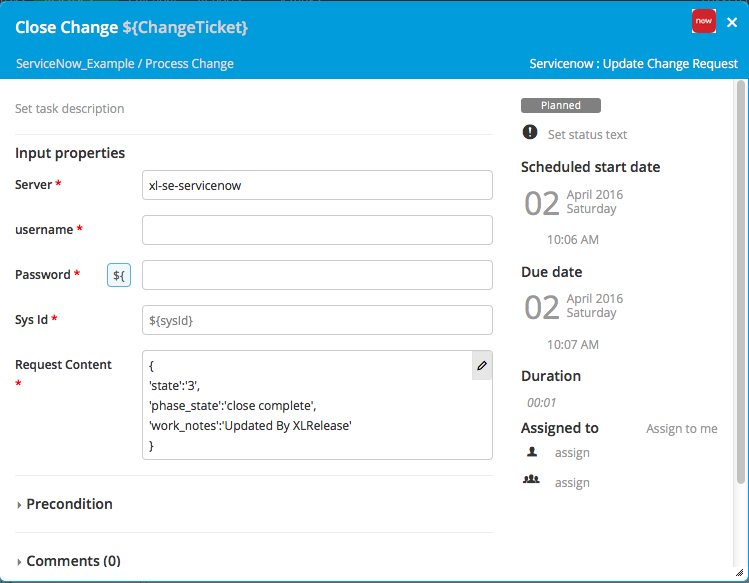749x583 pixels.
Task: Click the dialog vertical scrollbar
Action: (x=741, y=282)
